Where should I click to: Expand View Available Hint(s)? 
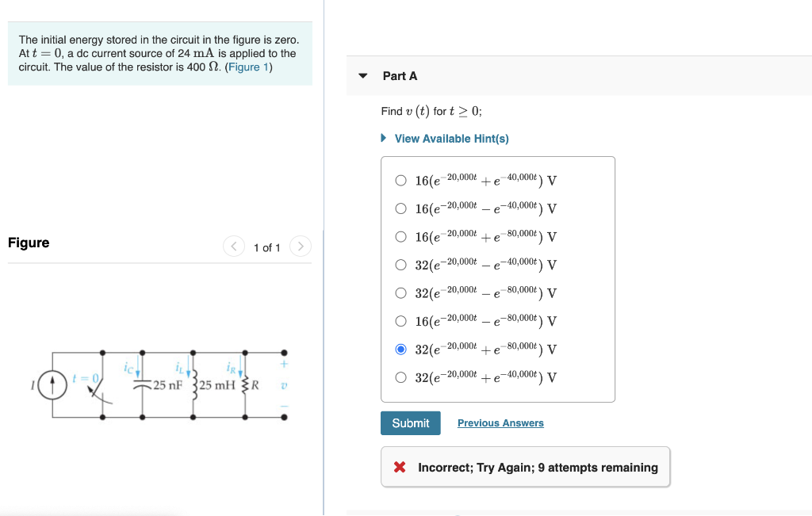(450, 138)
